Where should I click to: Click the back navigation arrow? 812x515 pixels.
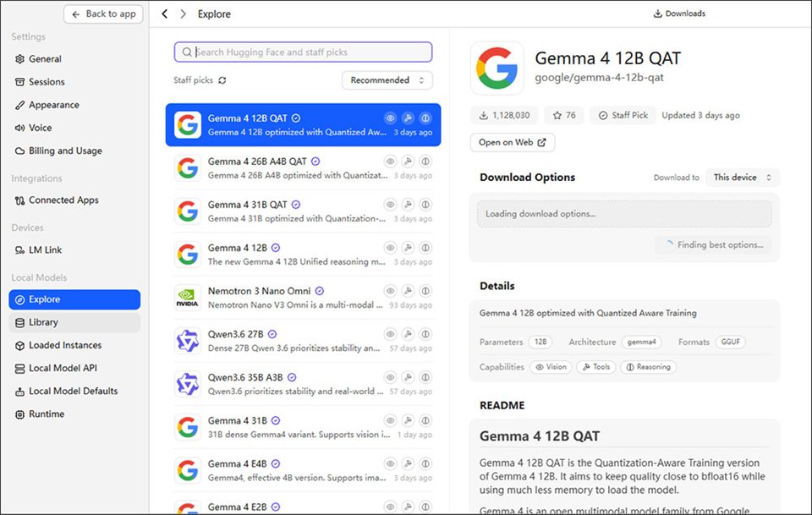coord(165,14)
